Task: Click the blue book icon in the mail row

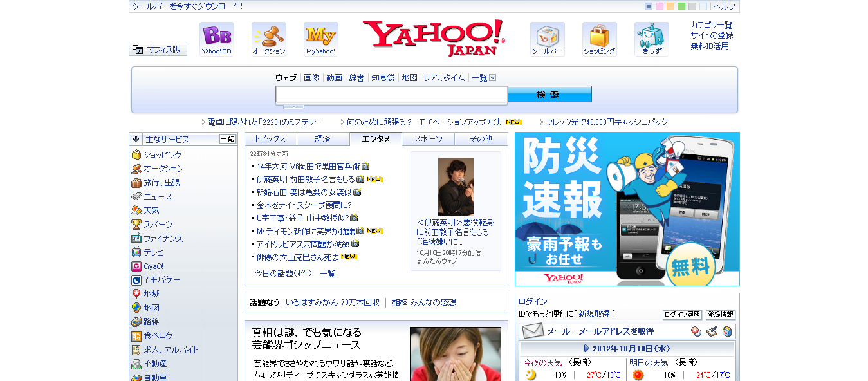Action: tap(726, 331)
